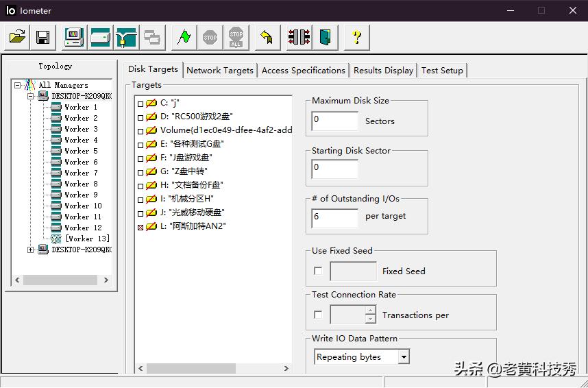Click the Outstanding I/Os per target field
Viewport: 588px width, 388px height.
(335, 218)
